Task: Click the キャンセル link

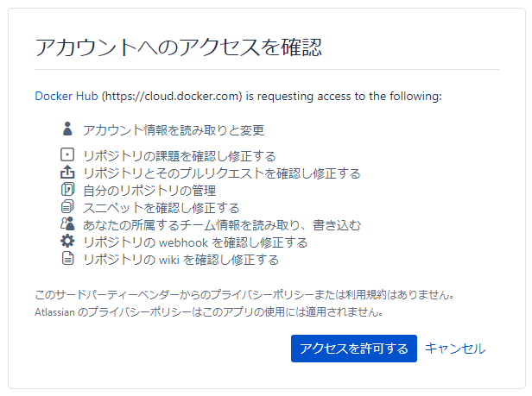Action: coord(455,349)
